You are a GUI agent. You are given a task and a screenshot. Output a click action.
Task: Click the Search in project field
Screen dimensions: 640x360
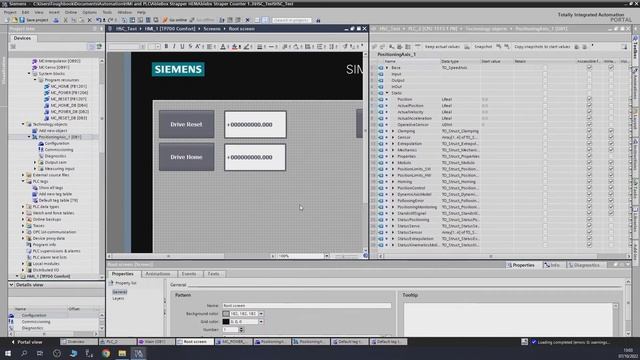[x=292, y=20]
